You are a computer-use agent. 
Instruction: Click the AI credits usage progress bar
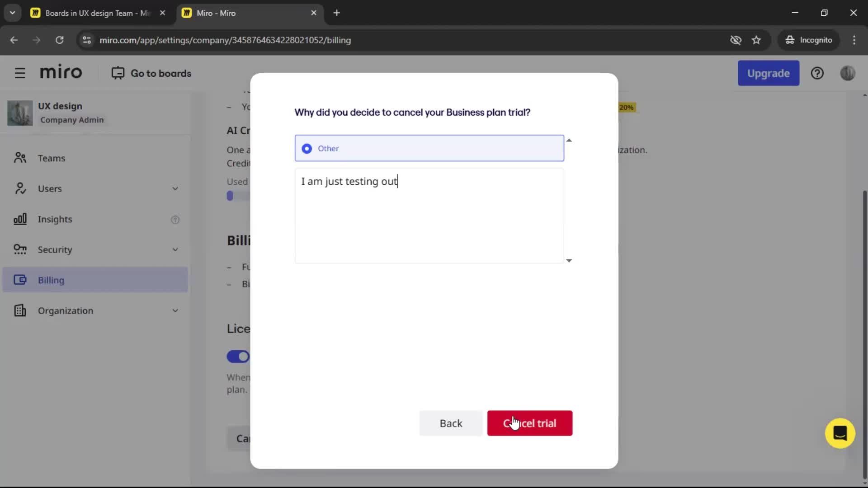point(238,196)
